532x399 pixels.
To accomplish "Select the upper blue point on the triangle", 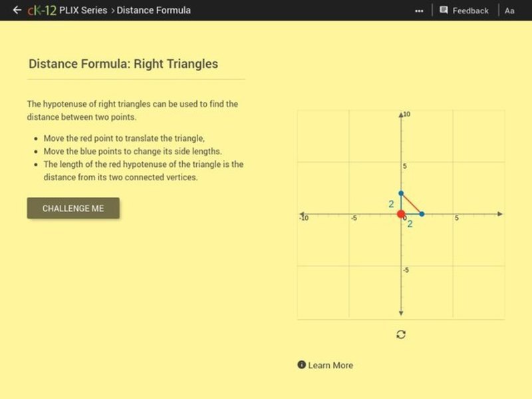I will tap(401, 192).
